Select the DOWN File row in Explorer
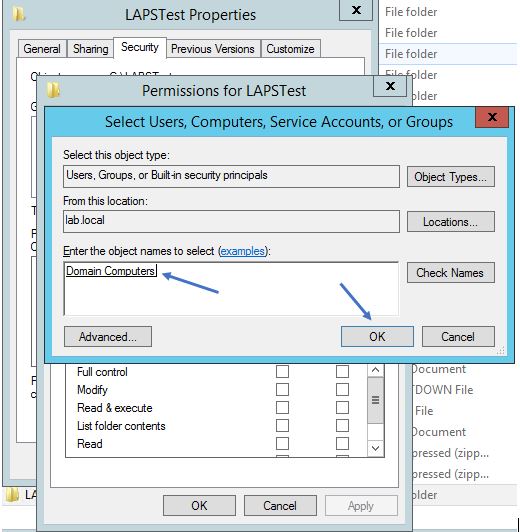The height and width of the screenshot is (532, 520). coord(465,390)
